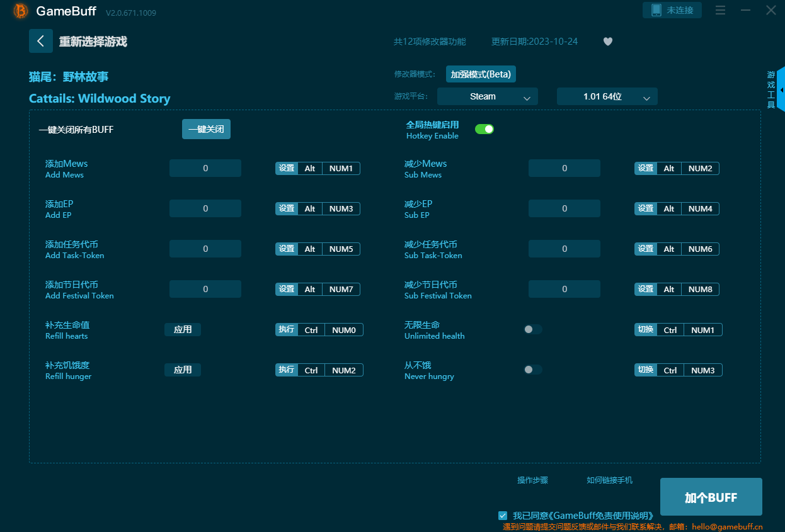Screen dimensions: 785x532
Task: Click the Sub Mews value field
Action: pos(564,168)
